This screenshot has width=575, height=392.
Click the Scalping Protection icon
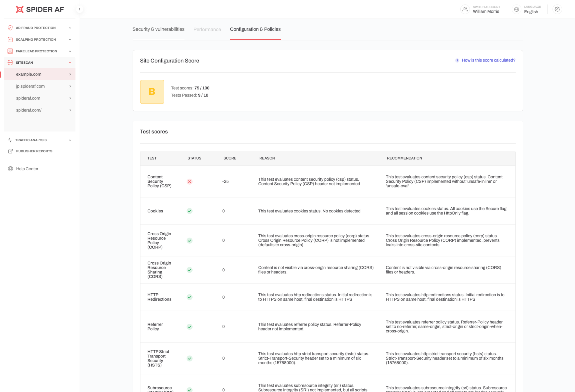10,39
